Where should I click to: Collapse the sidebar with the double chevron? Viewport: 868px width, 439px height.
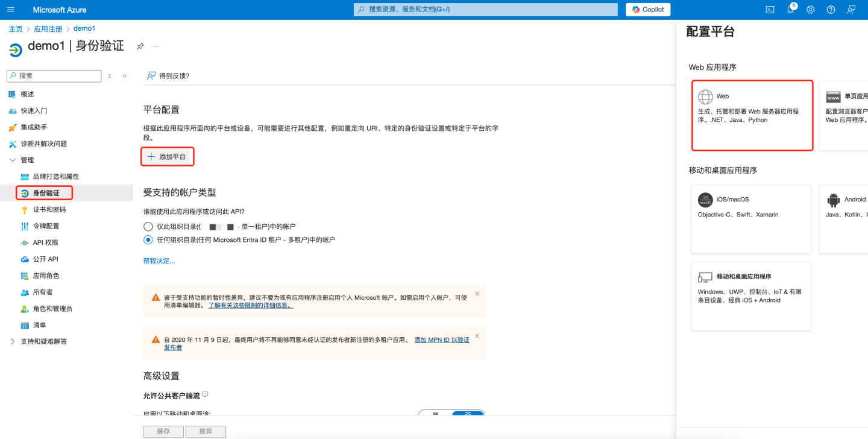125,76
